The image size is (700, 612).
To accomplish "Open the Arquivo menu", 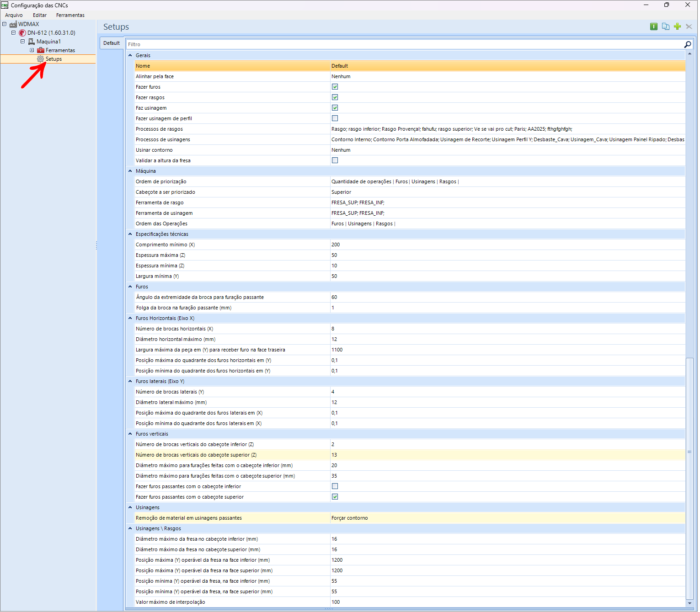I will click(14, 15).
